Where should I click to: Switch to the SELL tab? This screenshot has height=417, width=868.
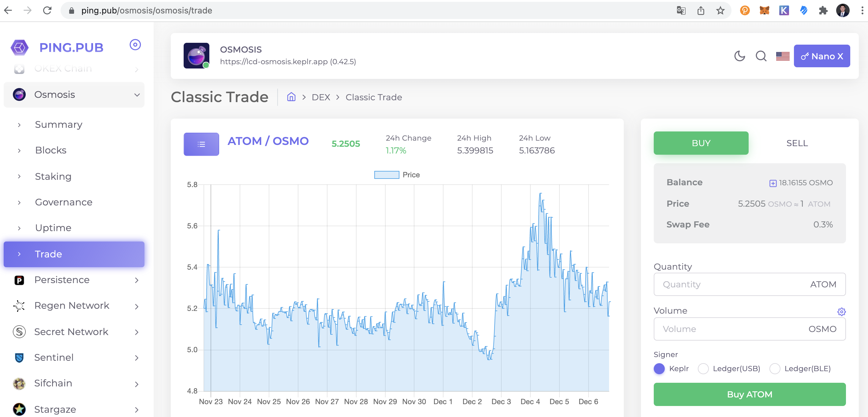(x=797, y=143)
